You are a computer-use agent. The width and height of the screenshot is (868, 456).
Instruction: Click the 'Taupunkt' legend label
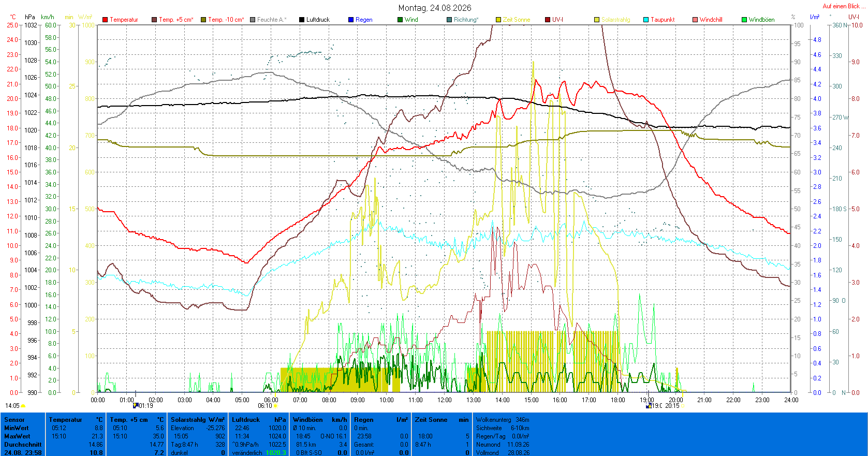[663, 20]
